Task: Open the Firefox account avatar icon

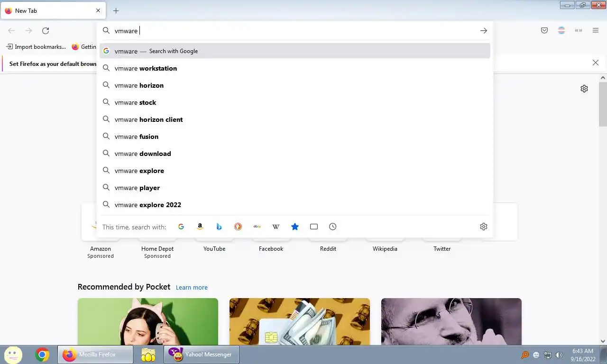Action: pyautogui.click(x=561, y=30)
